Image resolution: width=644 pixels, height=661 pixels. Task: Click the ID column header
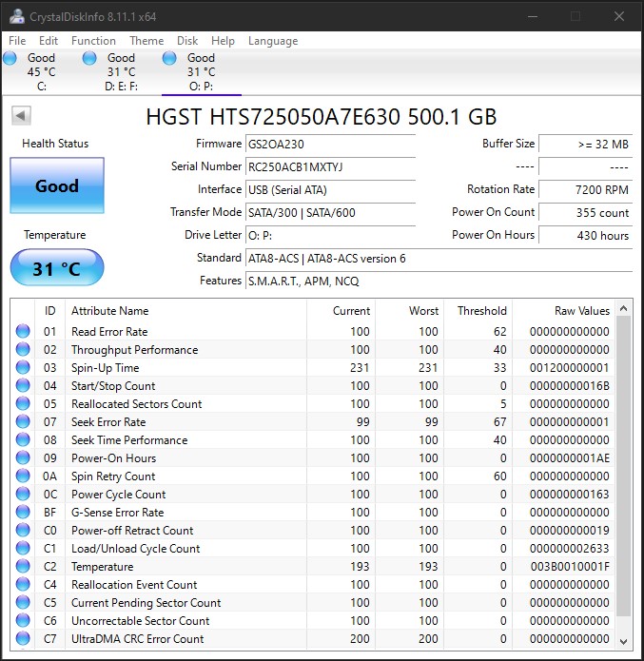click(x=49, y=311)
